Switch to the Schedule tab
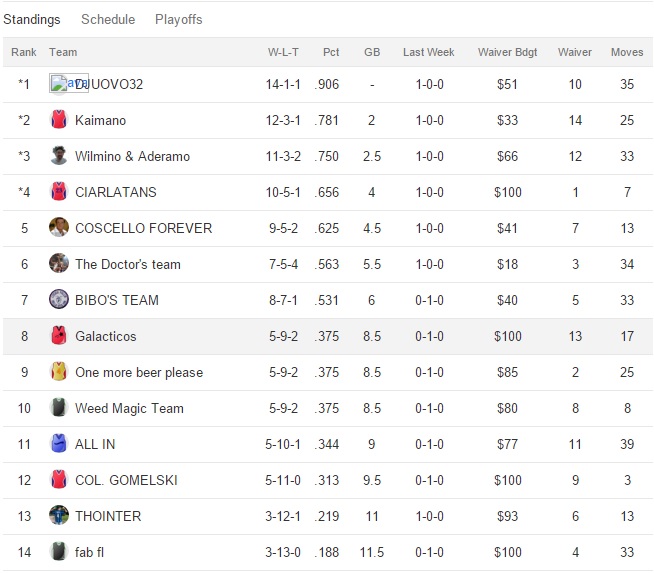 108,20
